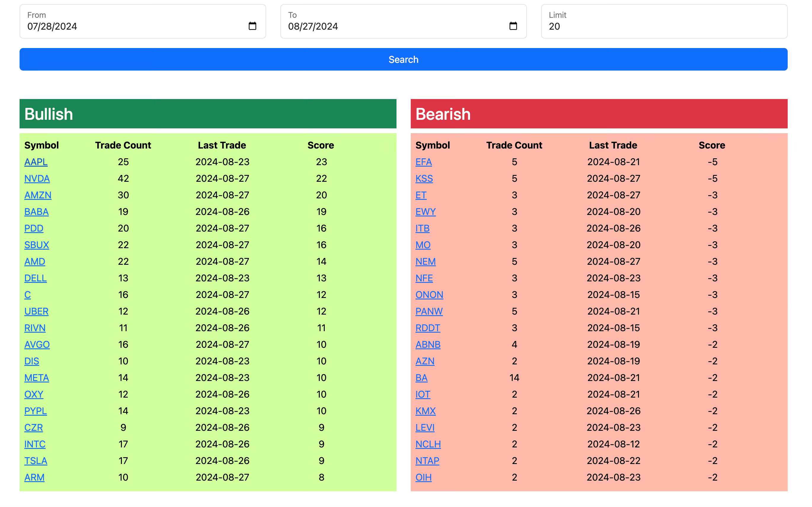This screenshot has height=507, width=812.
Task: Click the From date input field
Action: click(143, 21)
